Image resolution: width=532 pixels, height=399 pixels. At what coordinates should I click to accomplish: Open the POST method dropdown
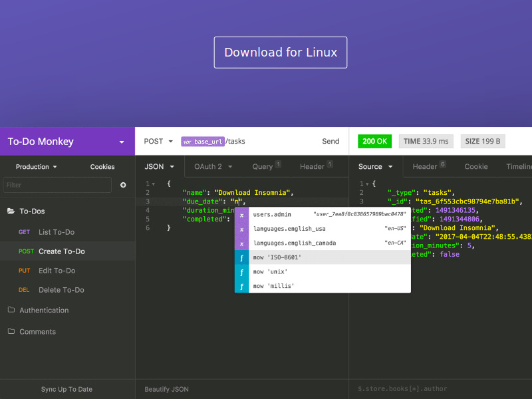coord(158,141)
